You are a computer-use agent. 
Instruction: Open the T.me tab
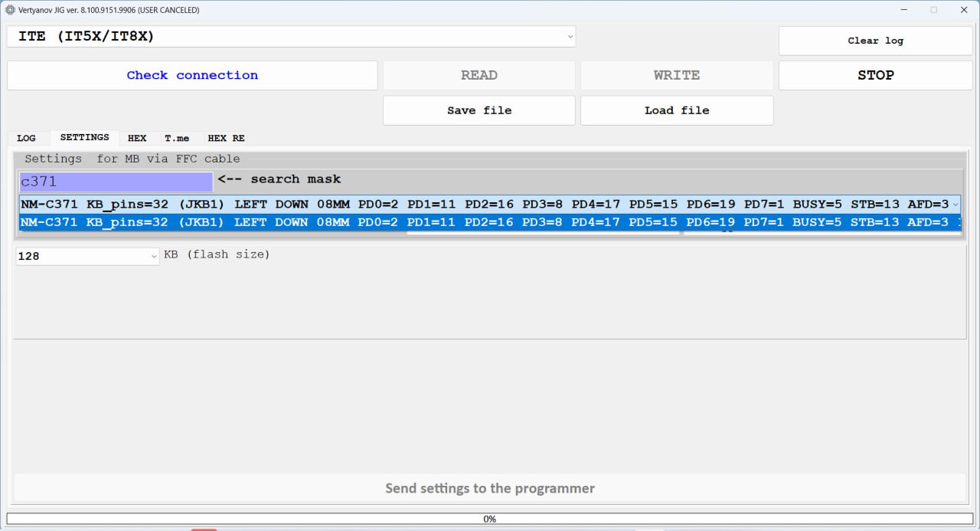click(x=177, y=139)
